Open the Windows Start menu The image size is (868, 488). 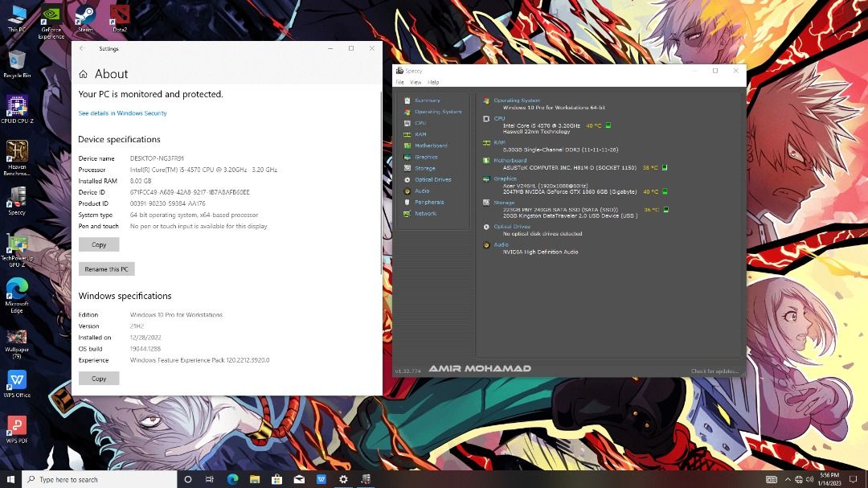click(x=10, y=479)
